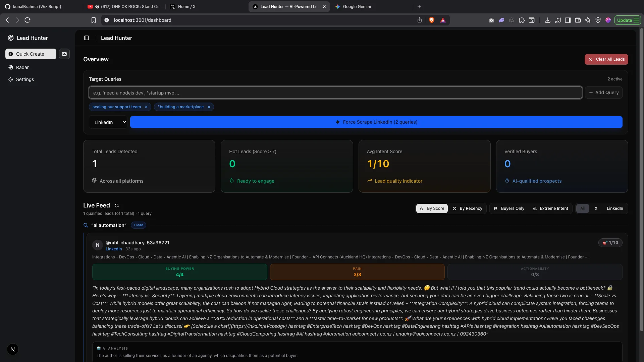This screenshot has width=644, height=362.
Task: Click the Next.js dev tools N badge
Action: click(x=13, y=349)
